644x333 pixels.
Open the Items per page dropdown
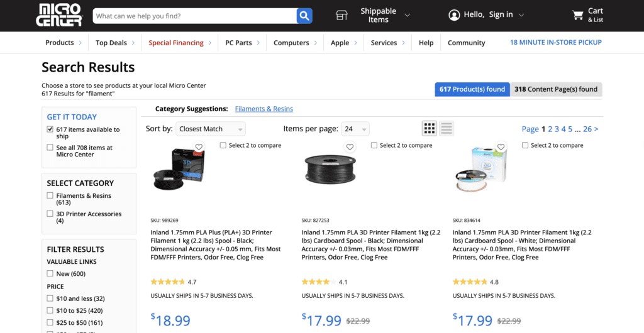click(355, 129)
